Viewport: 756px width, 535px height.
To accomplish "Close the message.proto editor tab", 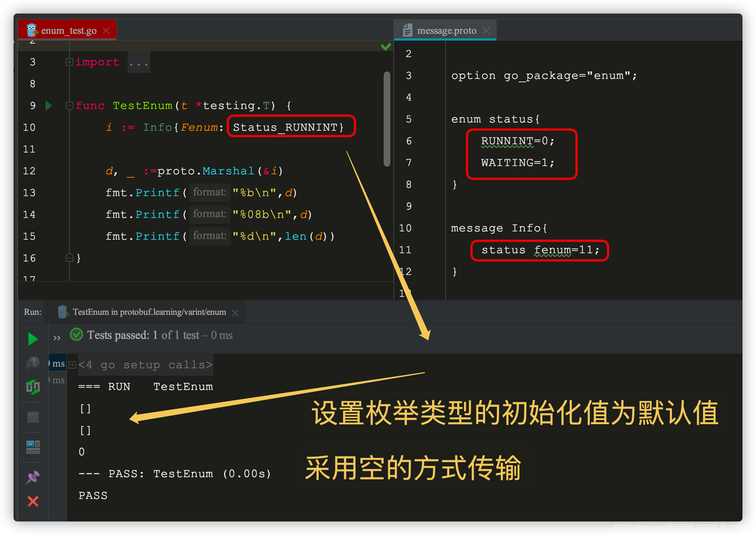I will click(x=486, y=30).
